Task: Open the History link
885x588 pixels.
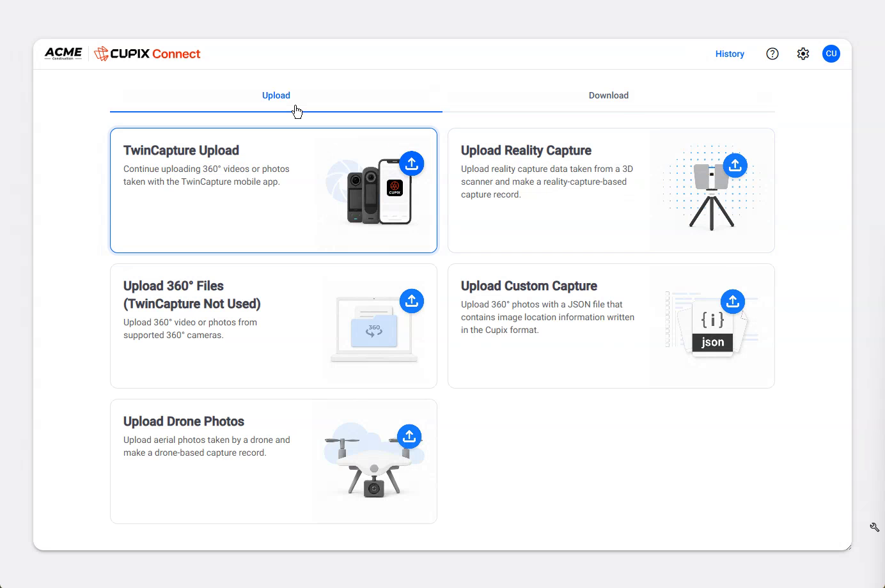Action: (x=730, y=54)
